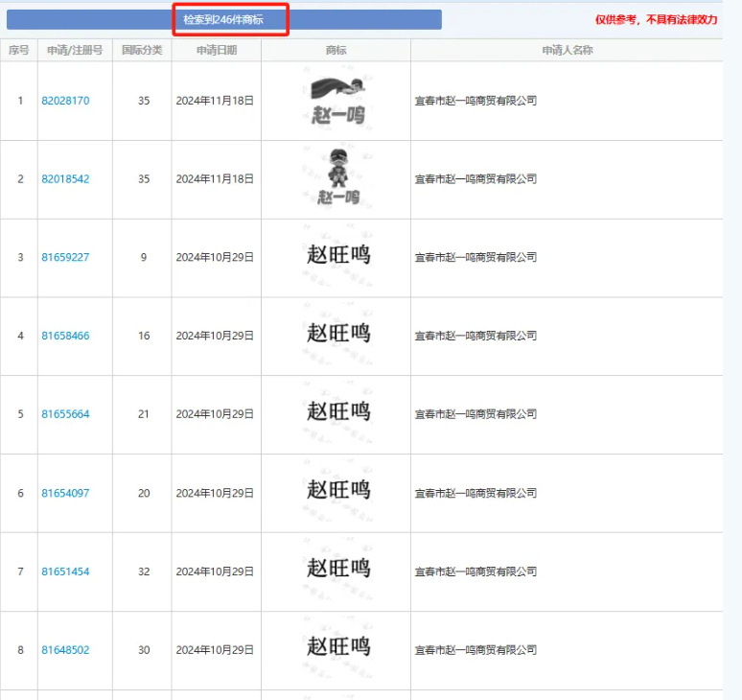This screenshot has width=742, height=700.
Task: Open trademark registration number 81658466
Action: [x=65, y=336]
